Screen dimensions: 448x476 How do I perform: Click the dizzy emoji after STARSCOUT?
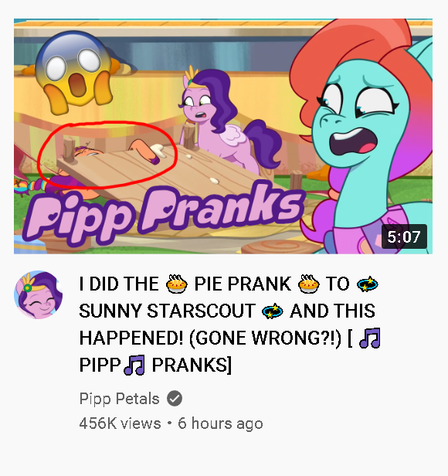point(273,311)
